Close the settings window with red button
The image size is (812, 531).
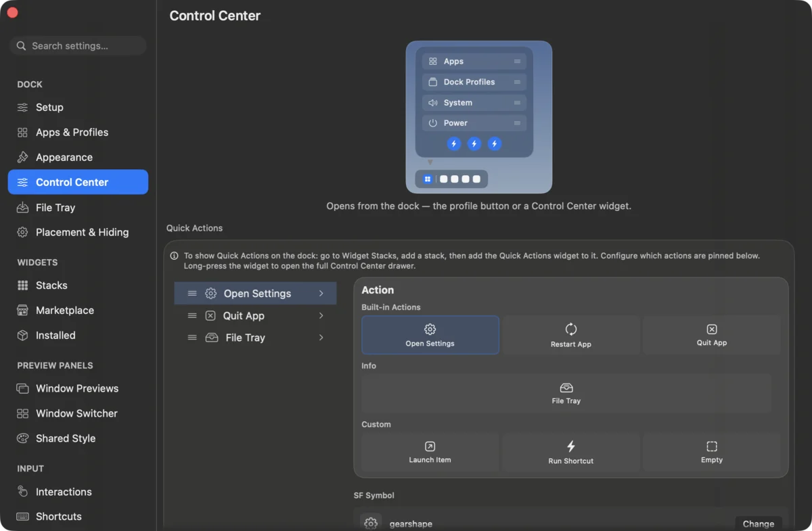(12, 13)
